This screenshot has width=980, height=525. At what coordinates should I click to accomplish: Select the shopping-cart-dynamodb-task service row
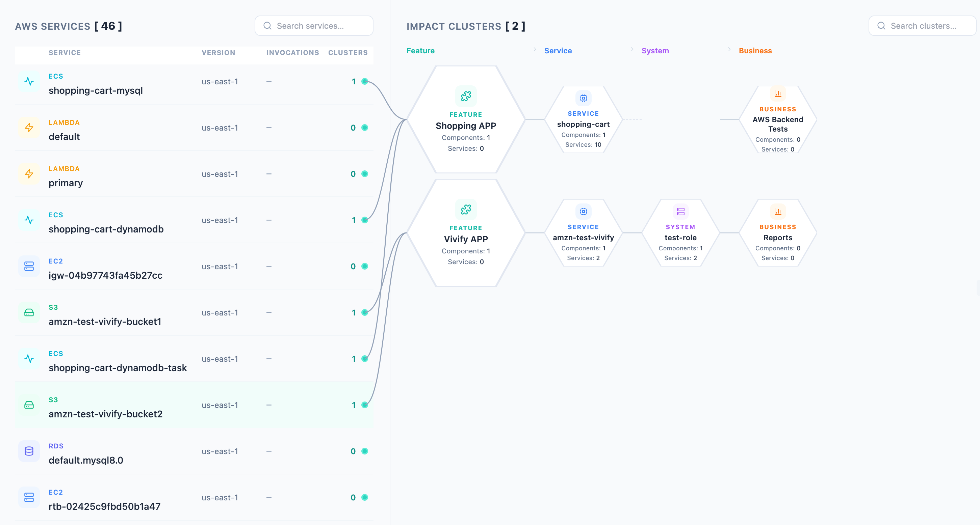coord(118,367)
